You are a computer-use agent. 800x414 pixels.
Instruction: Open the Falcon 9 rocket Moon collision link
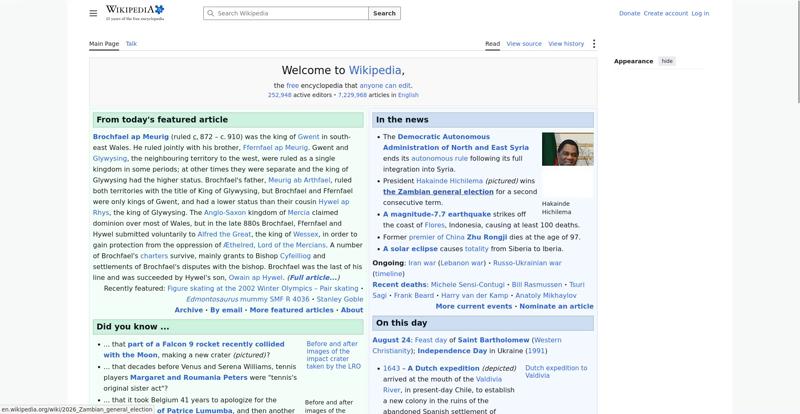point(194,350)
